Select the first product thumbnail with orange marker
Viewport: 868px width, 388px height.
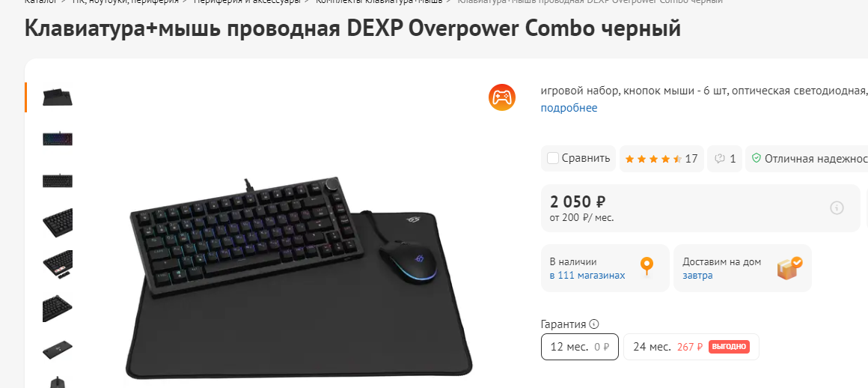58,97
